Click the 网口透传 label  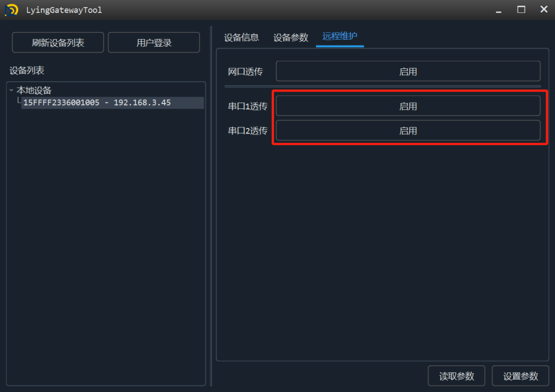coord(246,72)
